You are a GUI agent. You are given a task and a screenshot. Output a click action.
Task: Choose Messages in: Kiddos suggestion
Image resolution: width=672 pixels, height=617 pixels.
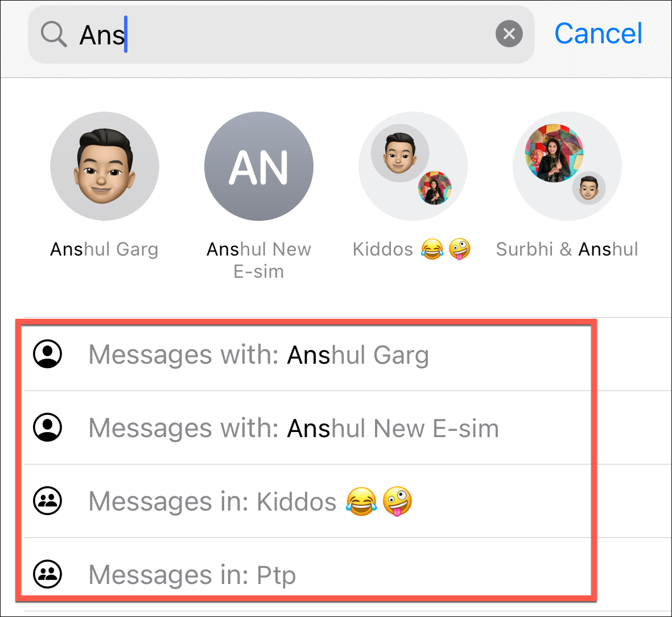pyautogui.click(x=308, y=501)
